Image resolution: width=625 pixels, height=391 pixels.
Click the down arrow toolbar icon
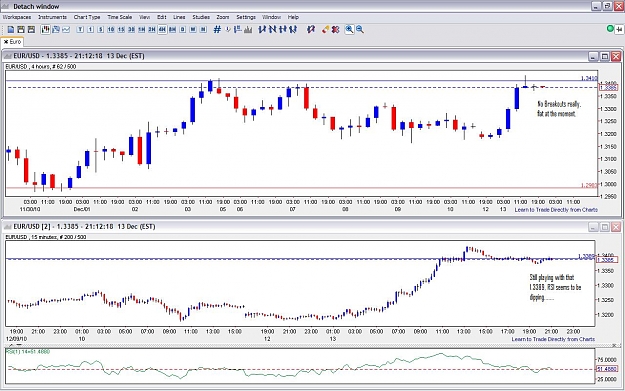click(x=228, y=29)
